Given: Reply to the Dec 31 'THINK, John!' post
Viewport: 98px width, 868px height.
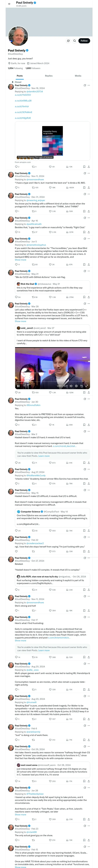Looking at the screenshot, I should click(17, 211).
